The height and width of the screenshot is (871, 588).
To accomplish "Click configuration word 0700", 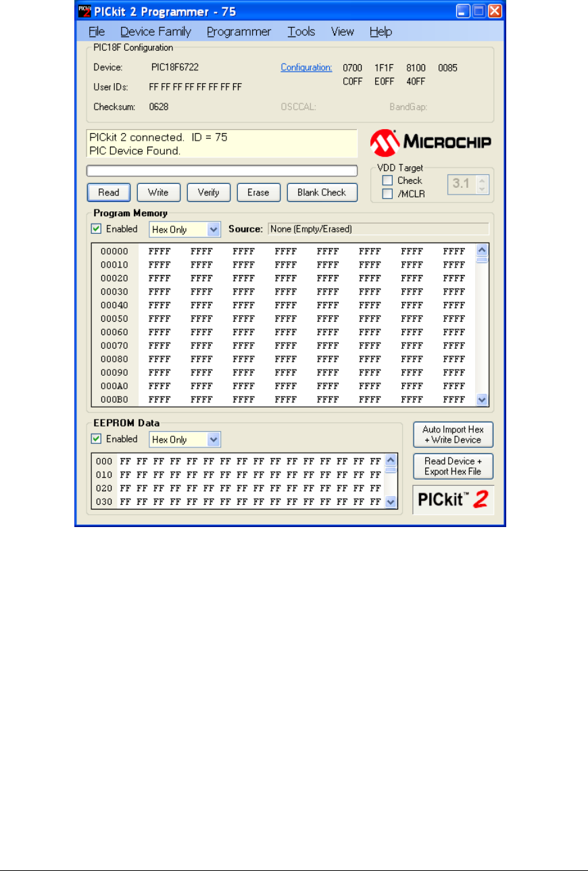I will pyautogui.click(x=353, y=68).
